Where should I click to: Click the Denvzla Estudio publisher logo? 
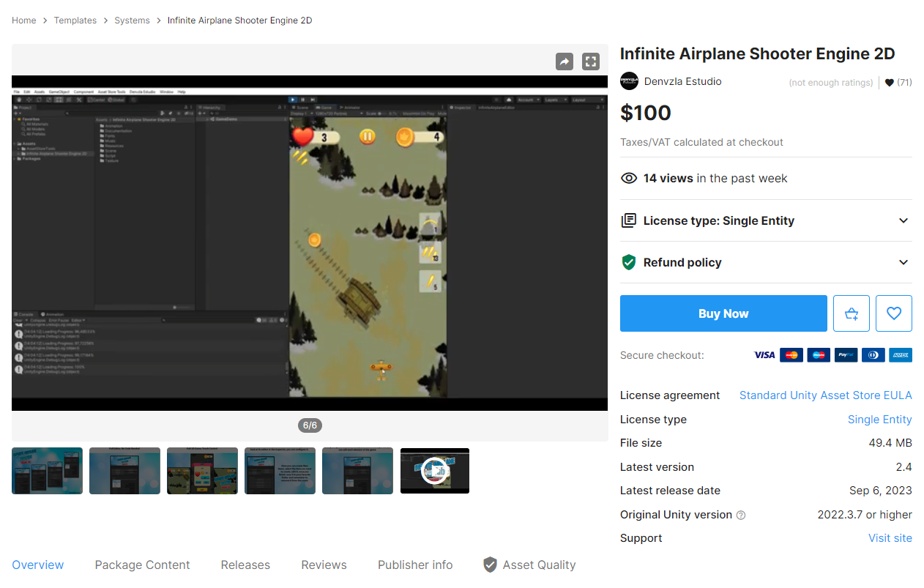pyautogui.click(x=629, y=81)
